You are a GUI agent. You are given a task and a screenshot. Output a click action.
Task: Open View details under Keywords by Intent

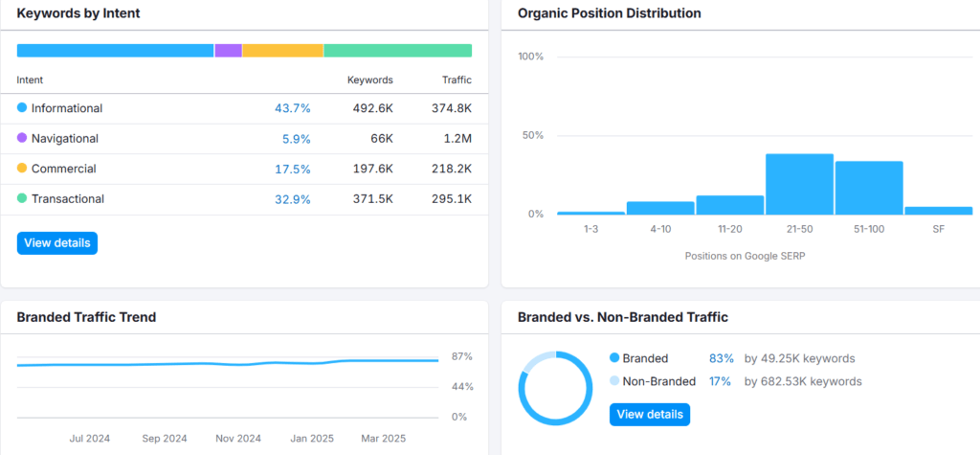(x=56, y=243)
